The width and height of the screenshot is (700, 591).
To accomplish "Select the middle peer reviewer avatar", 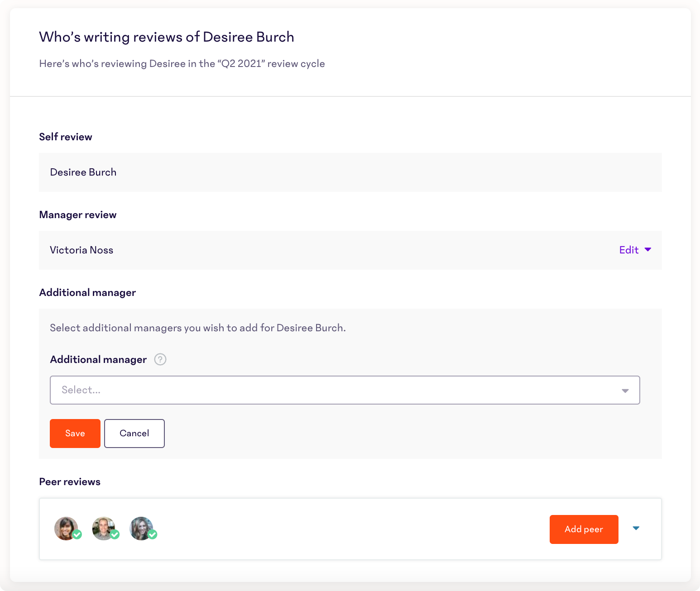I will pos(104,529).
